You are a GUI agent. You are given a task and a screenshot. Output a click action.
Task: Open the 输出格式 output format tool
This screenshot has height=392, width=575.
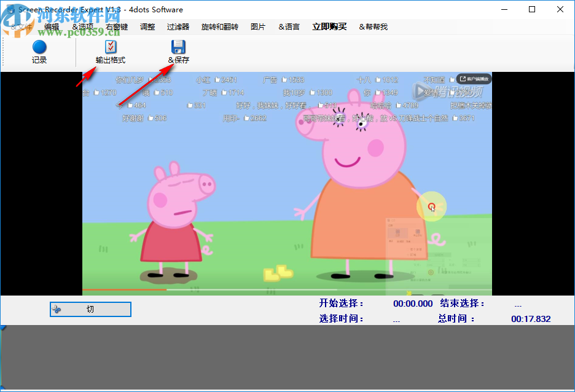(111, 52)
